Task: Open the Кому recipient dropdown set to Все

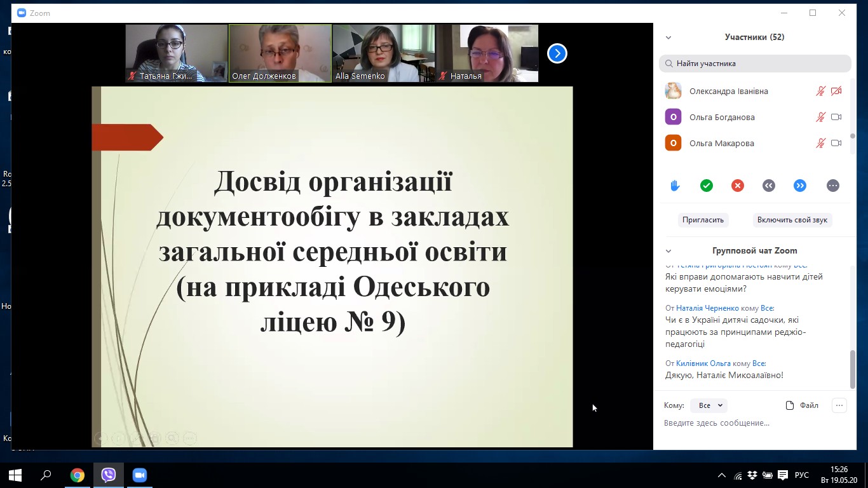Action: coord(709,405)
